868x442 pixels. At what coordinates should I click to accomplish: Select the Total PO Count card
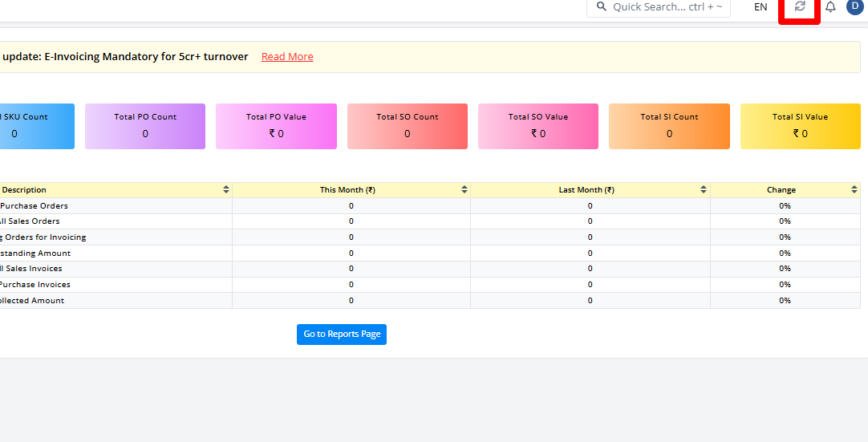point(145,126)
